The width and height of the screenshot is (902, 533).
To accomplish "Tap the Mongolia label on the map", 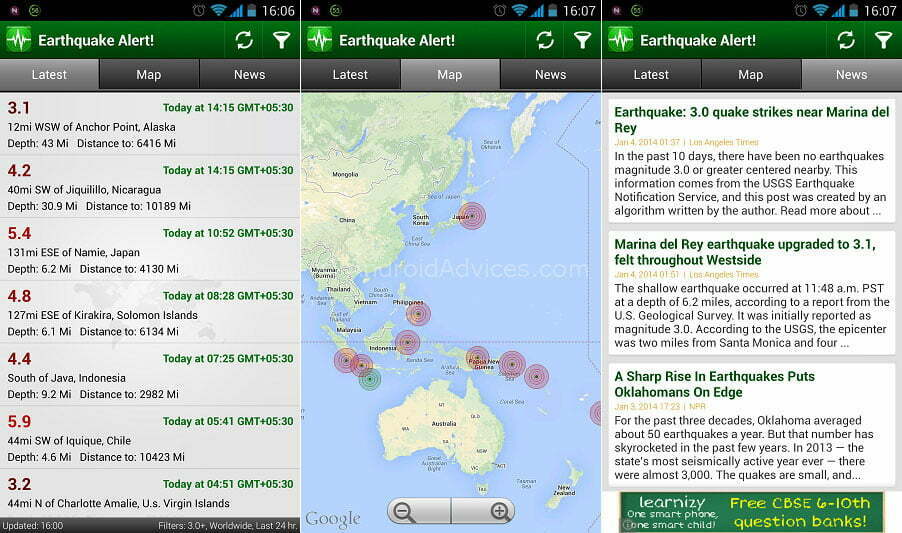I will tap(345, 174).
